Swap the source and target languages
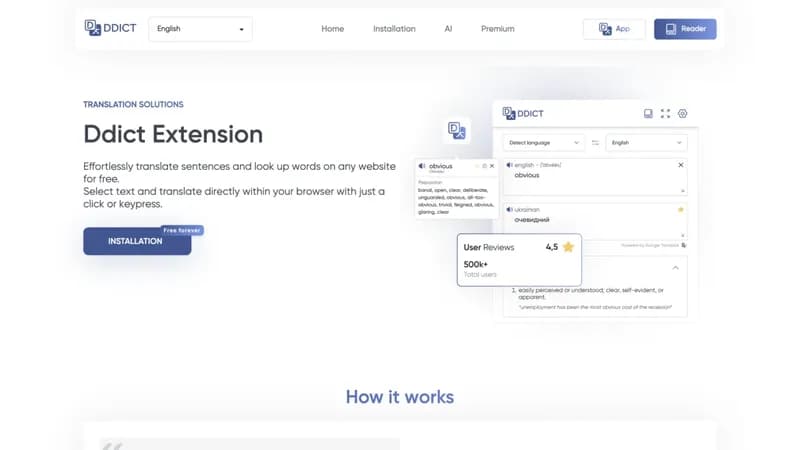This screenshot has width=800, height=450. coord(595,143)
